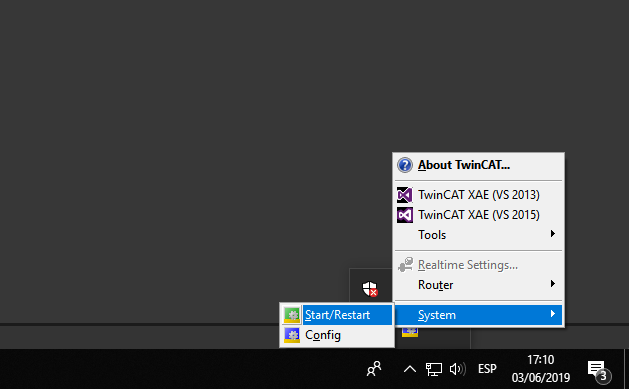Click the Show desktop strip at taskbar edge
Screen dimensions: 629x389
626,369
